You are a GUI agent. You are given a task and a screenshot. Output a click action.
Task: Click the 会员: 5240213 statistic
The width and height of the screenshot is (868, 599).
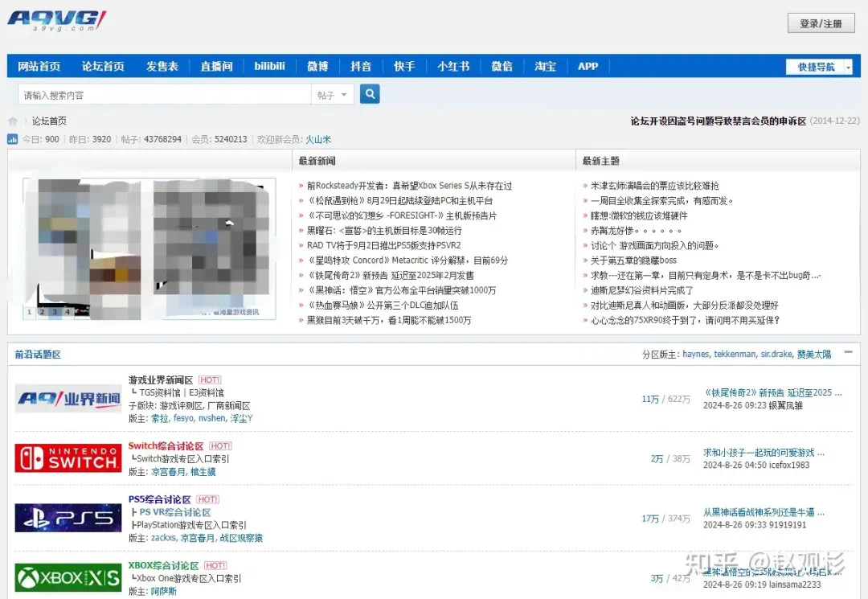tap(219, 140)
